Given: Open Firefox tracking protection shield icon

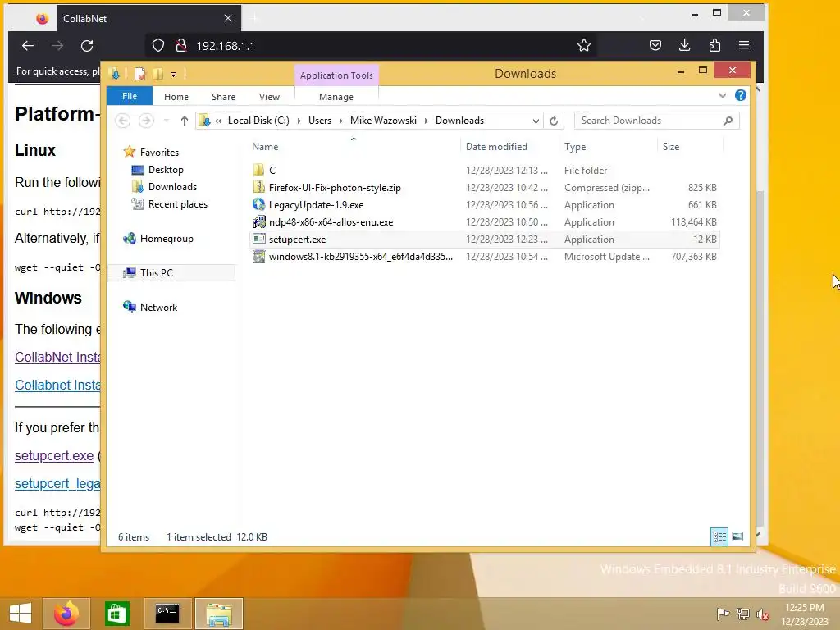Looking at the screenshot, I should (158, 46).
